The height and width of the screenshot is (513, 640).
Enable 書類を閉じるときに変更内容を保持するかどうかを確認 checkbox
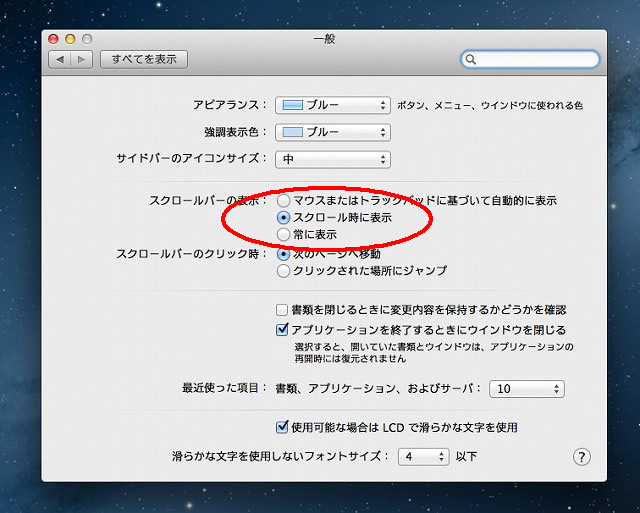point(282,310)
